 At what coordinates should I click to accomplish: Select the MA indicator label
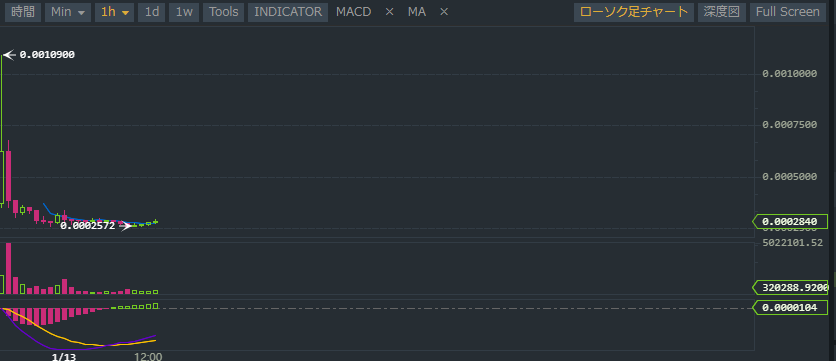point(417,12)
